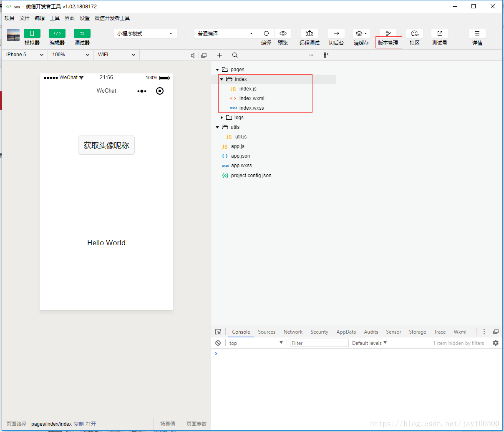Collapse the index folder
The image size is (504, 432).
[222, 79]
